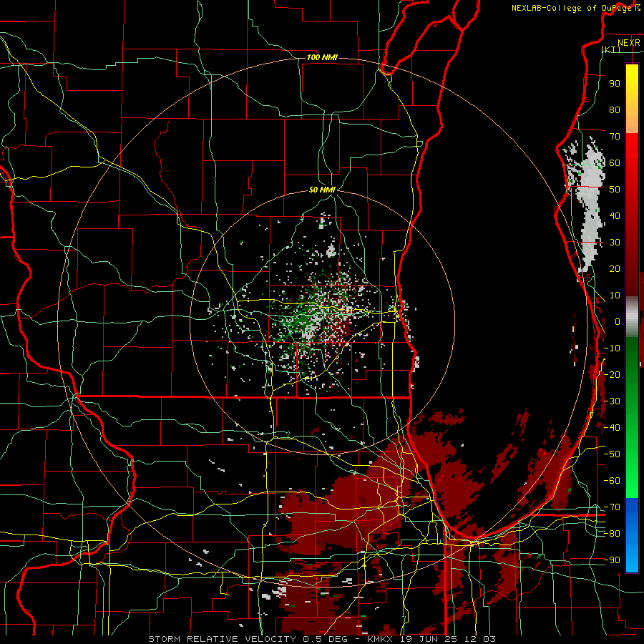Screen dimensions: 644x644
Task: Pick the bright red segment of velocity scale
Action: [x=632, y=156]
